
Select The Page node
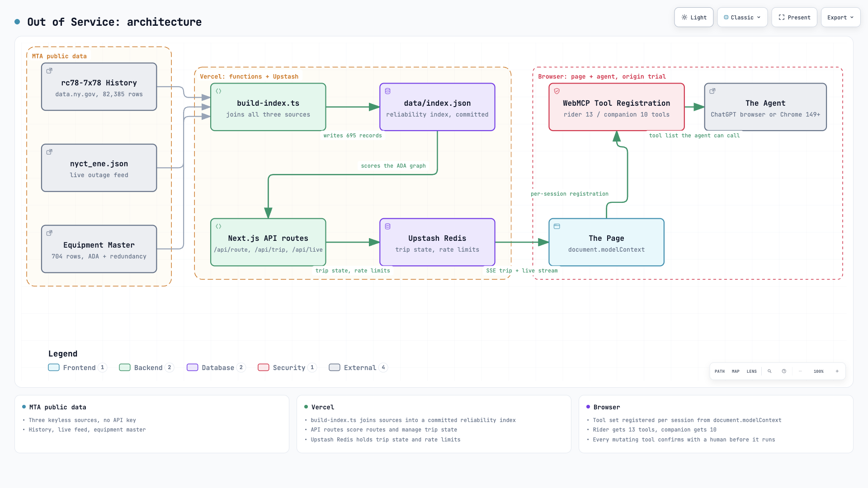[x=606, y=242]
